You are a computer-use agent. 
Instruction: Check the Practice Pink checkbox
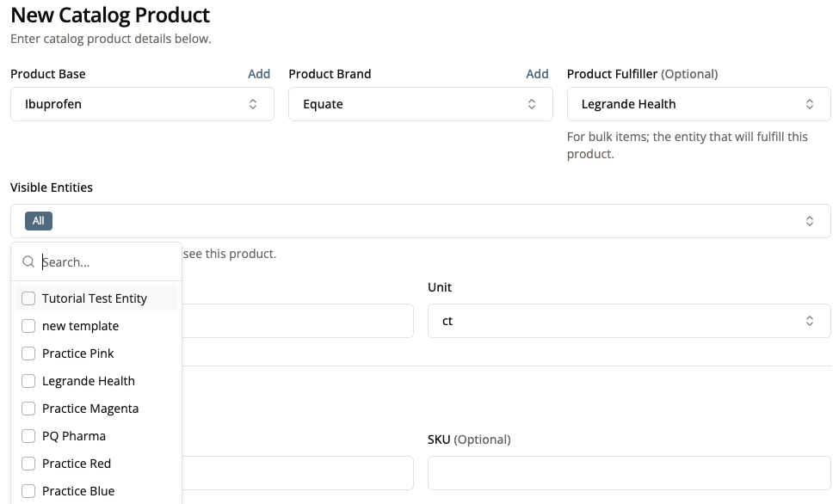pyautogui.click(x=28, y=353)
